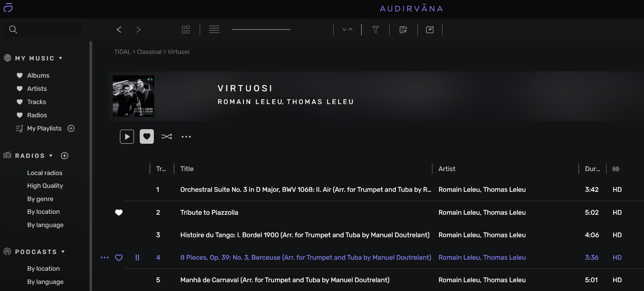The image size is (644, 291).
Task: Open High Quality radios
Action: tap(45, 186)
